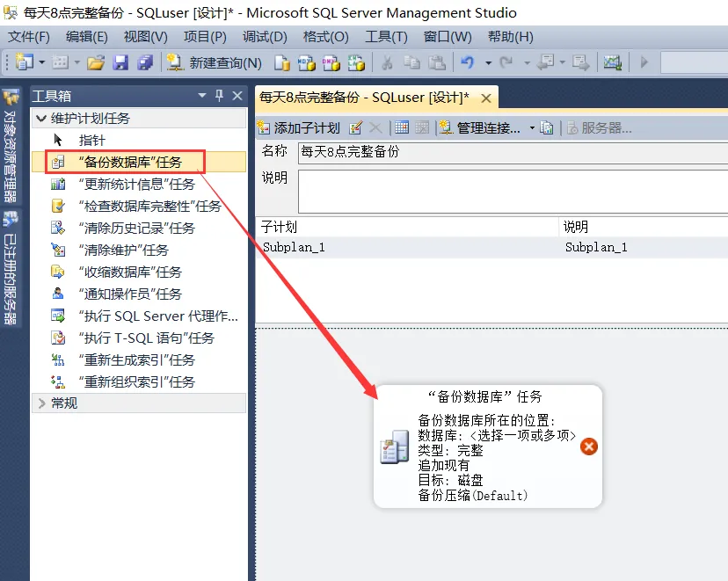The height and width of the screenshot is (581, 728).
Task: Click the Save All icon
Action: click(145, 62)
